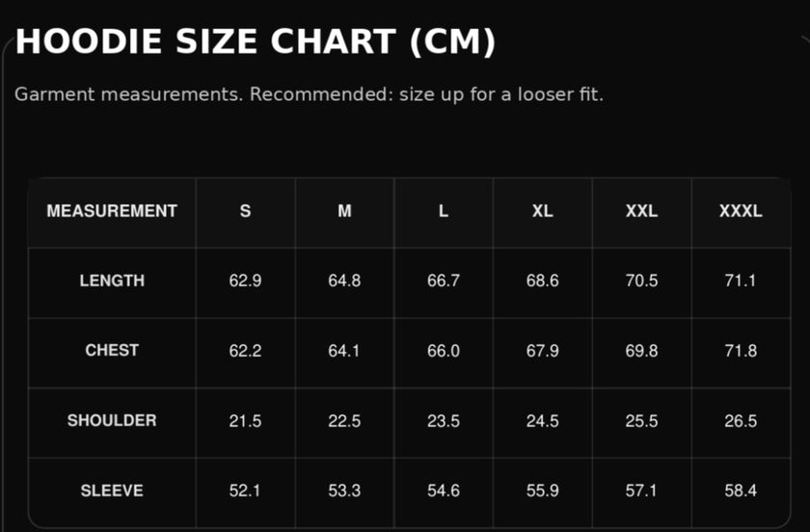Click the garment measurements recommendation text
The image size is (810, 532).
pos(309,95)
